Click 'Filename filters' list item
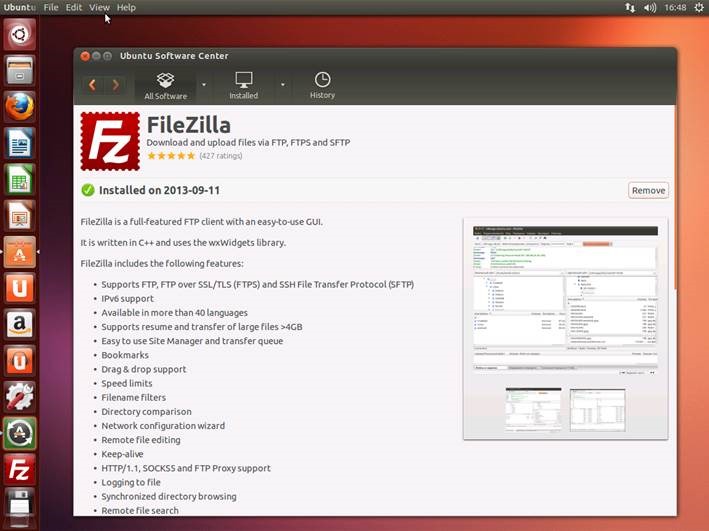The width and height of the screenshot is (709, 531). click(134, 397)
